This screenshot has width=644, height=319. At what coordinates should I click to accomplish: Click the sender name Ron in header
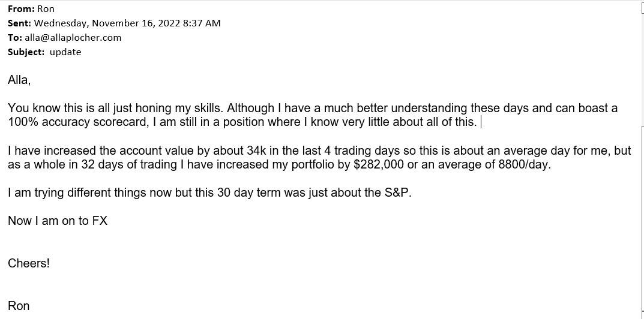[x=46, y=9]
